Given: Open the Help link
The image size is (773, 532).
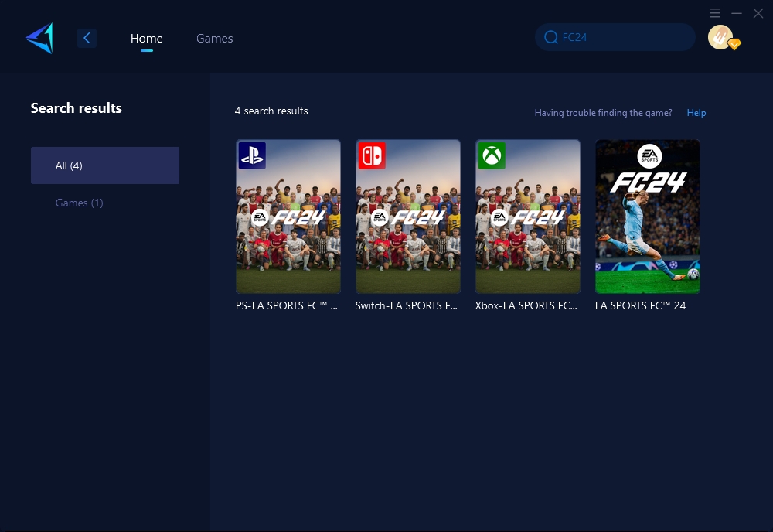Looking at the screenshot, I should pos(696,113).
